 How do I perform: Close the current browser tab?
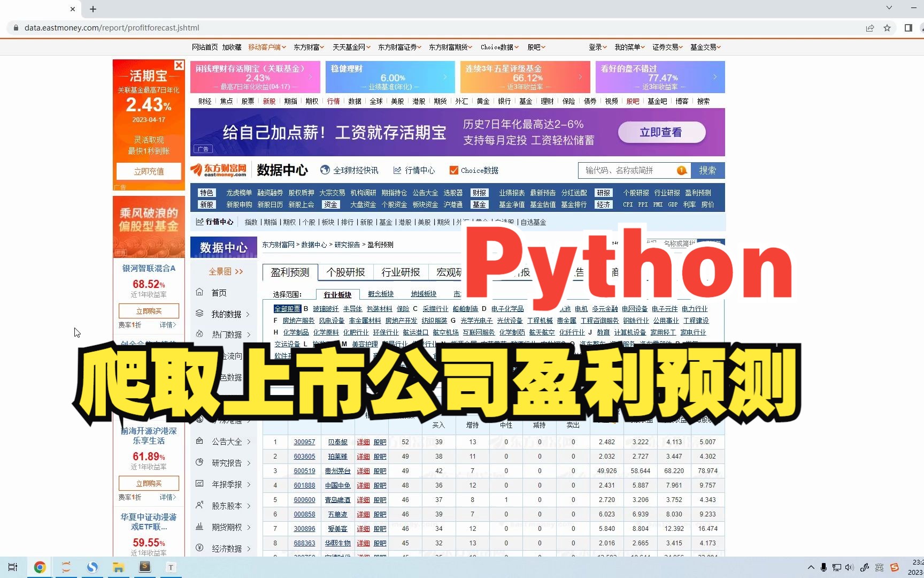coord(73,9)
